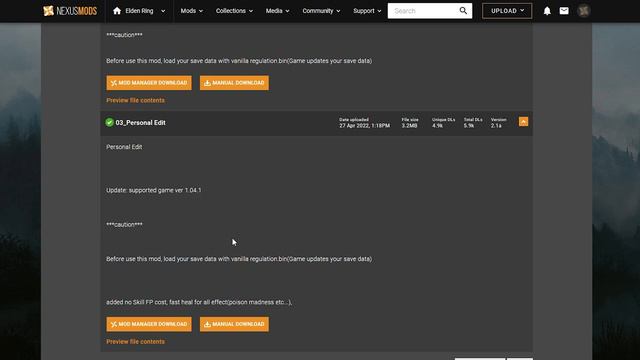The height and width of the screenshot is (360, 640).
Task: Click the search magnifier icon
Action: [x=463, y=11]
